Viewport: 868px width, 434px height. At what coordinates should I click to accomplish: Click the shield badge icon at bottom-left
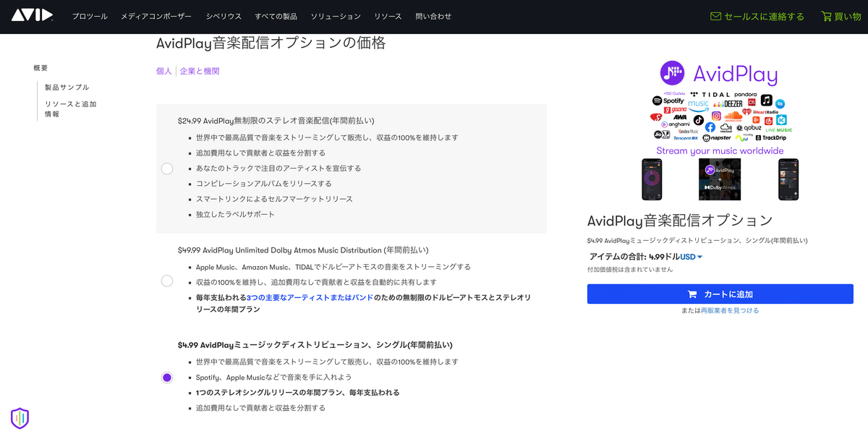click(x=20, y=417)
